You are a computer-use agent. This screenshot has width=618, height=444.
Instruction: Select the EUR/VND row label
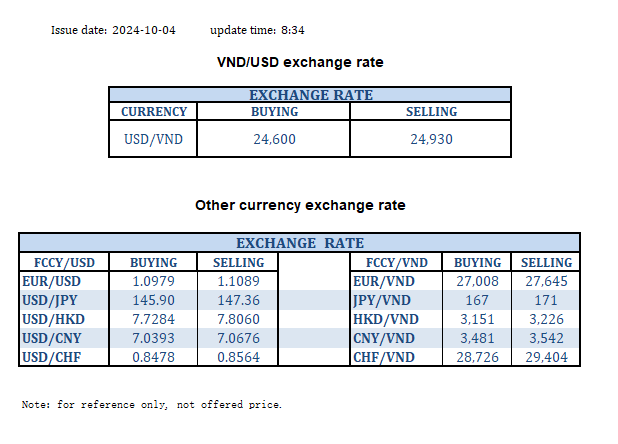coord(384,282)
